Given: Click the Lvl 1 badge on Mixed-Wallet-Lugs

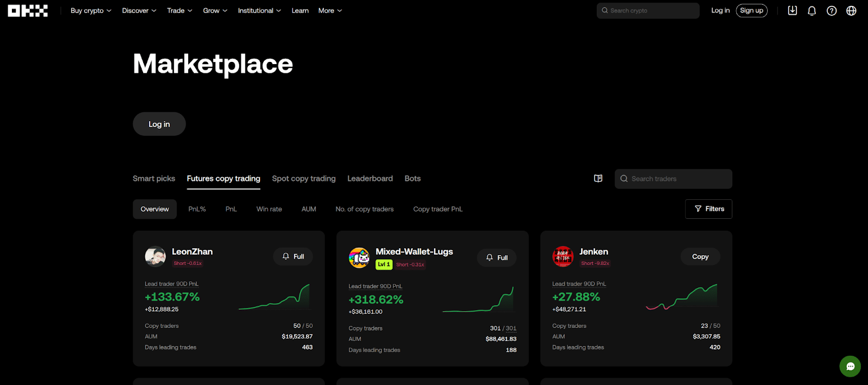Looking at the screenshot, I should tap(384, 264).
